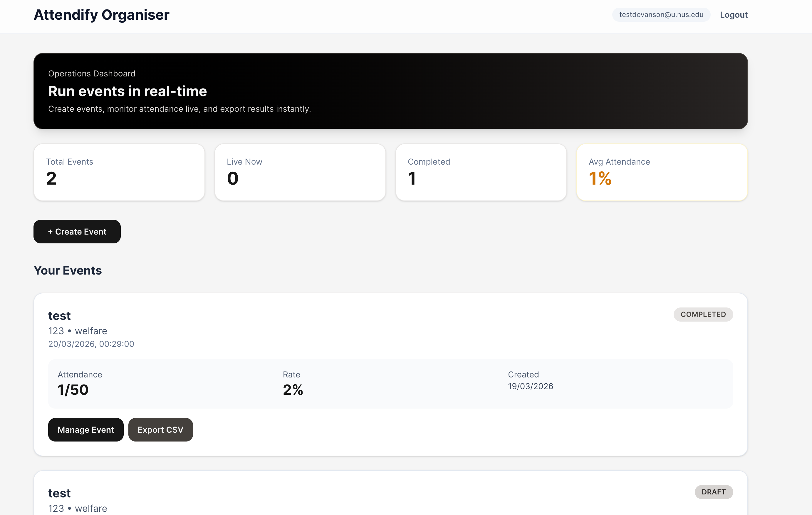This screenshot has height=515, width=812.
Task: Open Manage Event for completed test event
Action: point(86,430)
